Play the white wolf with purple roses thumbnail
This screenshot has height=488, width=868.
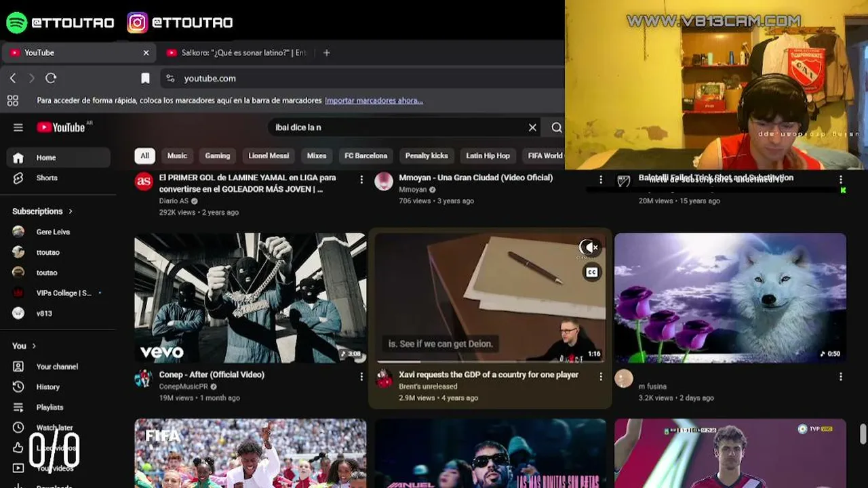point(730,298)
